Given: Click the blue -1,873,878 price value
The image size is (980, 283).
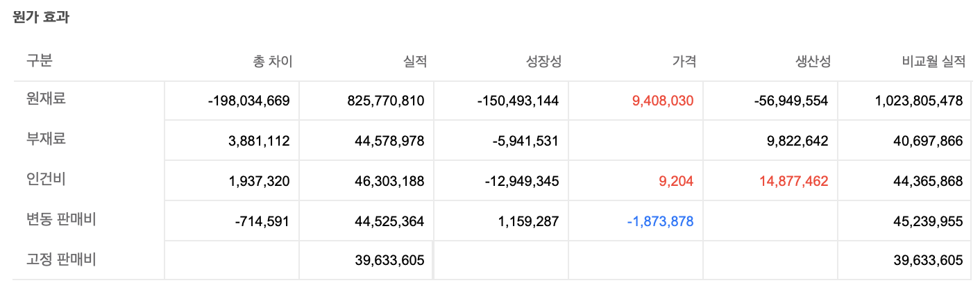Looking at the screenshot, I should pyautogui.click(x=659, y=221).
